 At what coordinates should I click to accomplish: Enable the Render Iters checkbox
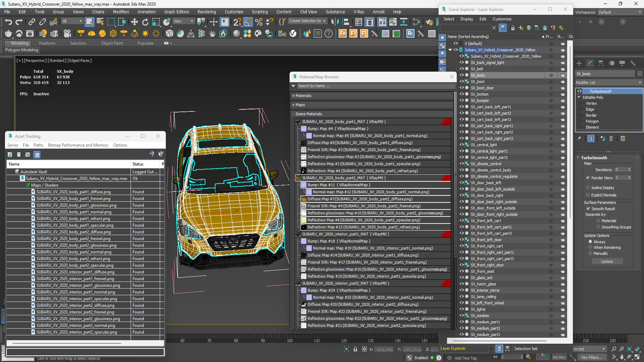click(588, 178)
